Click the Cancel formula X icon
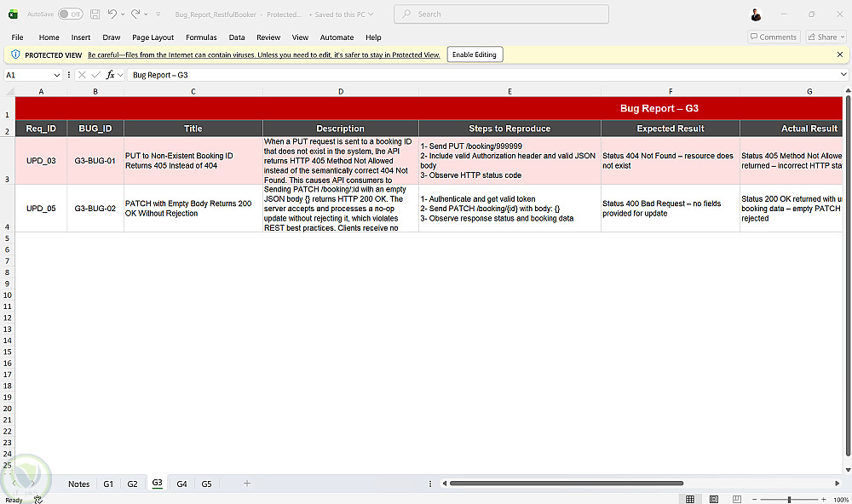Image resolution: width=852 pixels, height=504 pixels. (82, 74)
